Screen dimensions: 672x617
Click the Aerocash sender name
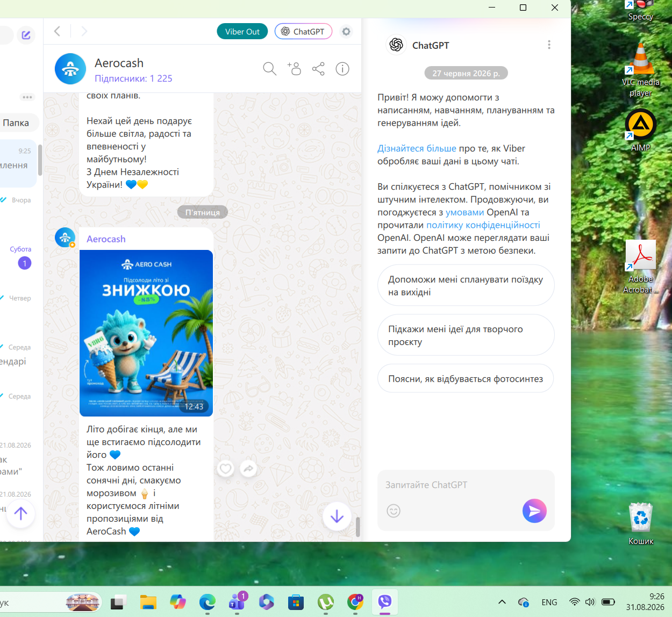coord(106,239)
